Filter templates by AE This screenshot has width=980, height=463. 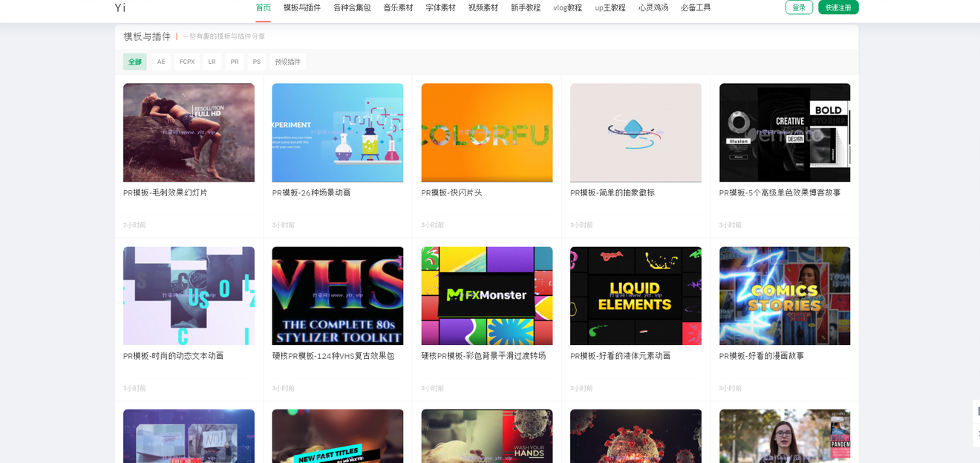pyautogui.click(x=161, y=62)
